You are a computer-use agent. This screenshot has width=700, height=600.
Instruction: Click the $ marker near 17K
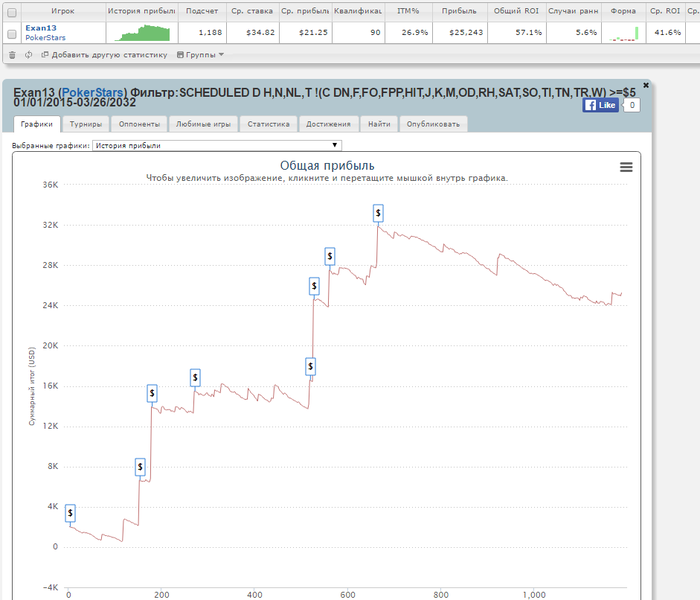coord(311,367)
